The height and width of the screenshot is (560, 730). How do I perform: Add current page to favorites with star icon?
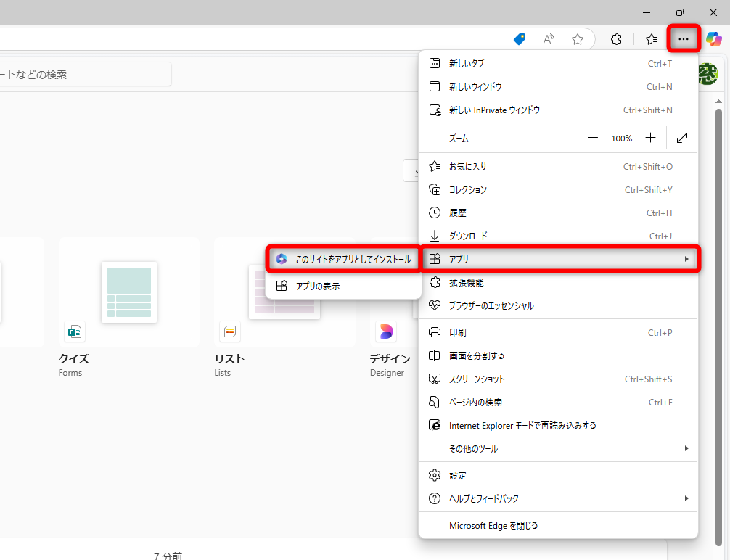[578, 39]
